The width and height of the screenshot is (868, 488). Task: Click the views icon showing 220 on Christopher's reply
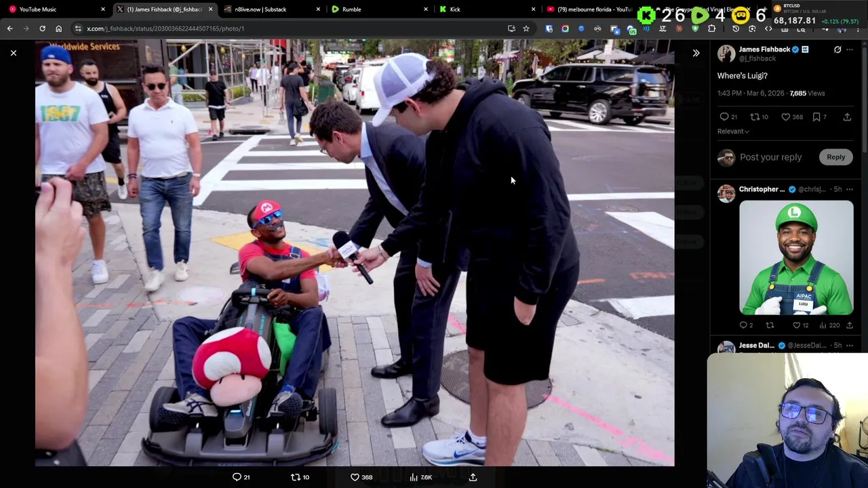(x=823, y=325)
